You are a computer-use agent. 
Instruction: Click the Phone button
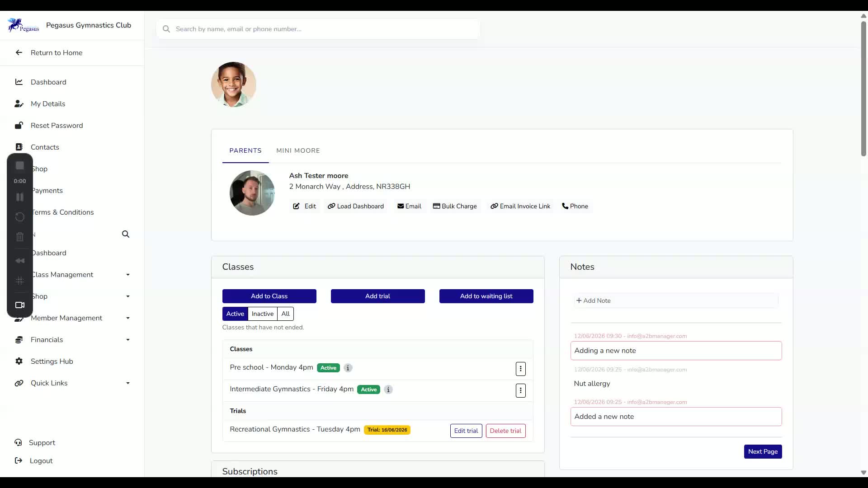(x=575, y=206)
